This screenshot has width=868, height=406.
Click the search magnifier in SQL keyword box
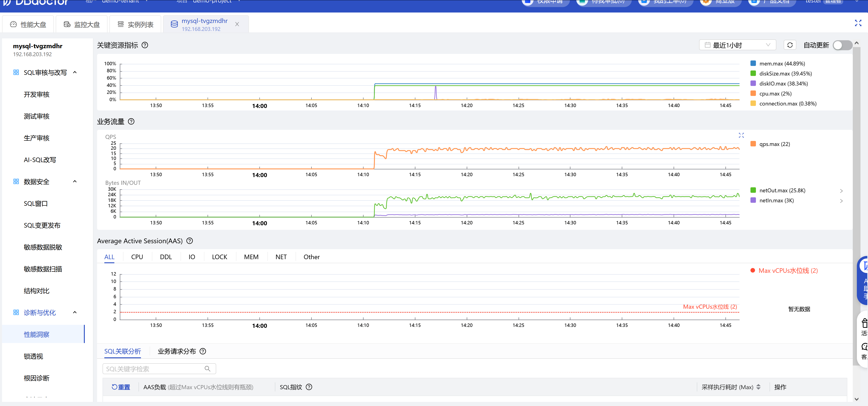pyautogui.click(x=208, y=368)
